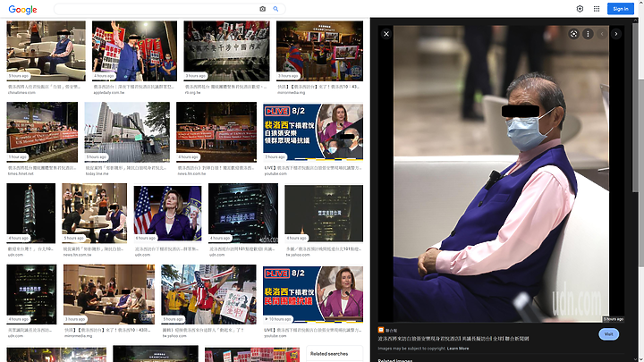The height and width of the screenshot is (362, 644).
Task: Open the fourth-row mirrormedia.mg lobby group thumbnail
Action: [109, 294]
